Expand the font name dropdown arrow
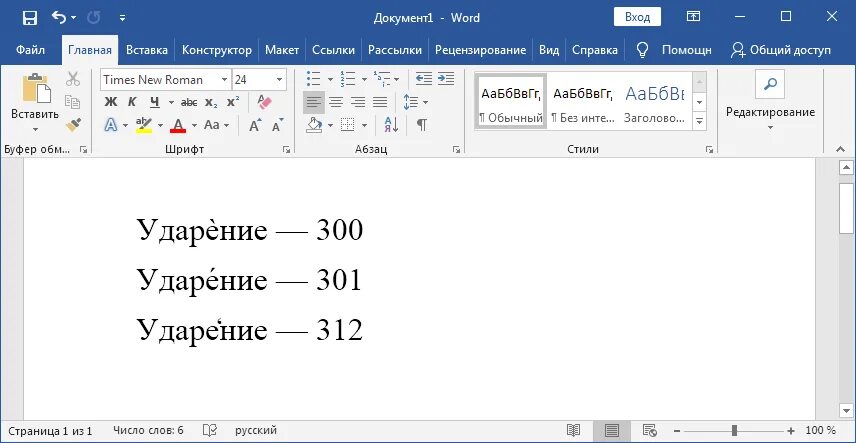The image size is (856, 443). [224, 80]
